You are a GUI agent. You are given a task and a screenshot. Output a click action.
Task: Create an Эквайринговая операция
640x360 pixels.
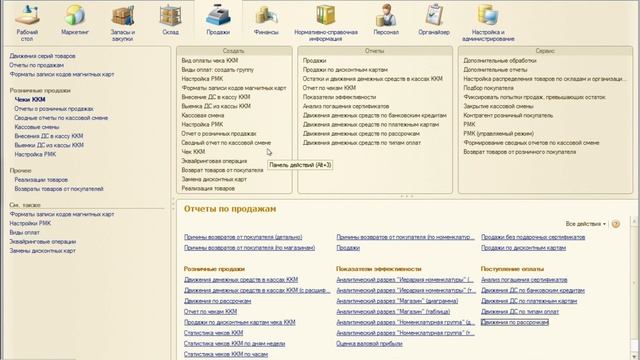214,161
